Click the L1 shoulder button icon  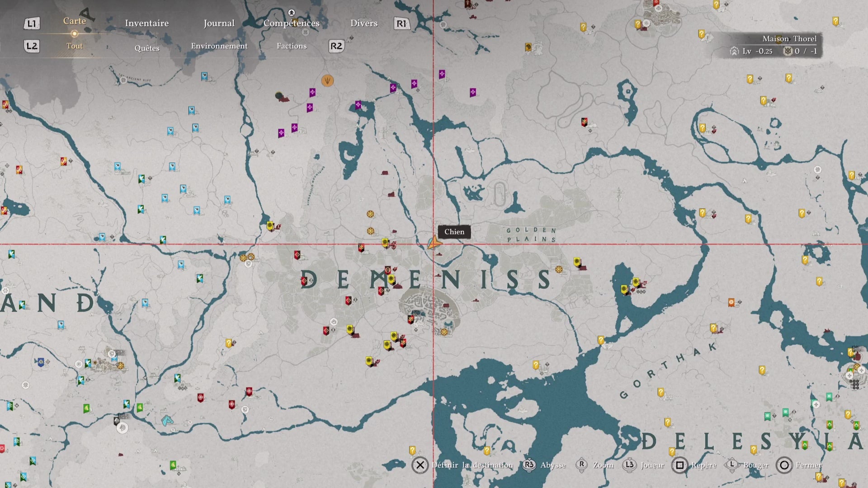32,23
